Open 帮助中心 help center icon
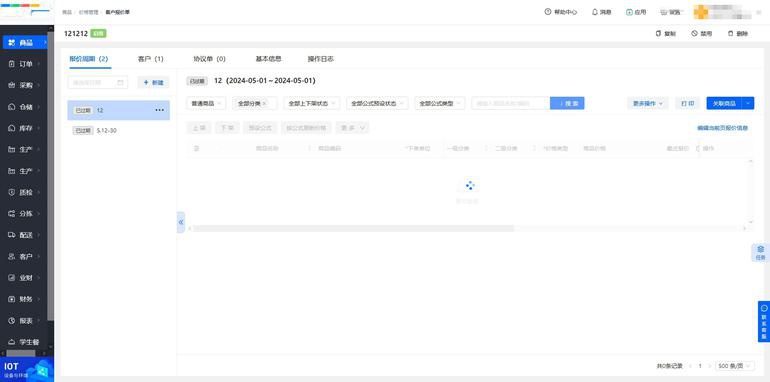The width and height of the screenshot is (770, 382). coord(548,12)
